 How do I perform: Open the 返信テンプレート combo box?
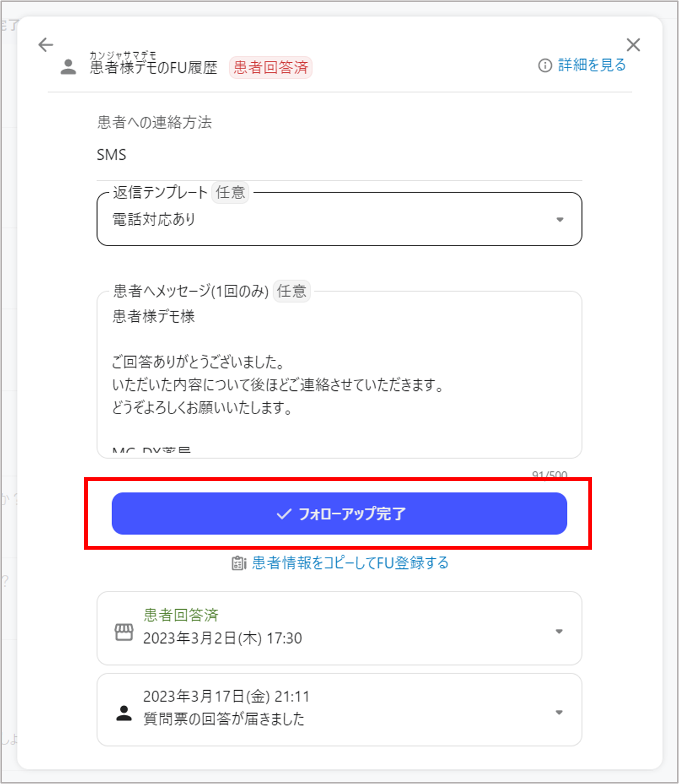coord(333,219)
